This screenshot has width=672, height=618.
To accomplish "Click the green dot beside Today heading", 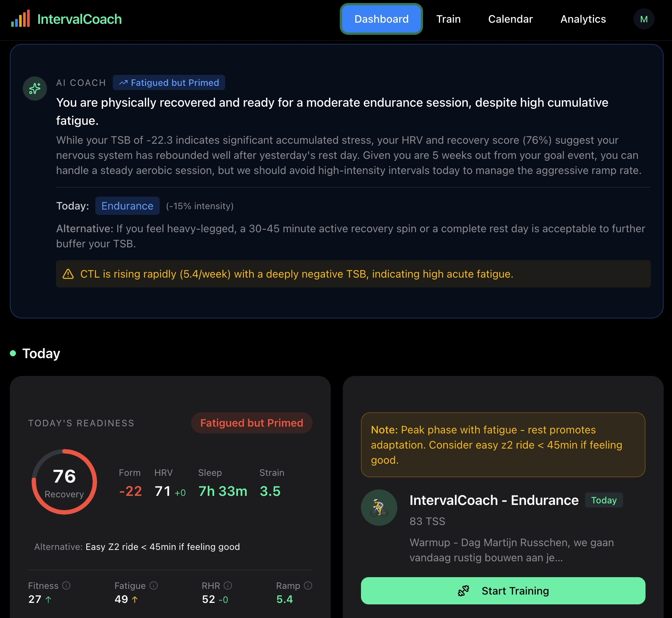I will click(13, 353).
